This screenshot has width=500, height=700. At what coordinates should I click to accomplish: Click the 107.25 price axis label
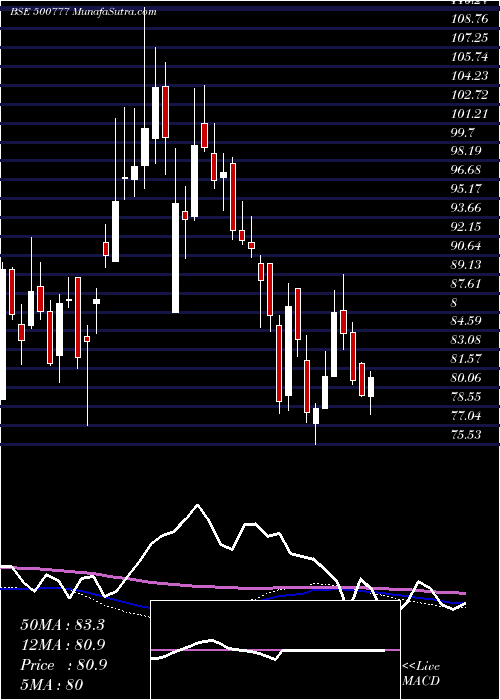470,38
